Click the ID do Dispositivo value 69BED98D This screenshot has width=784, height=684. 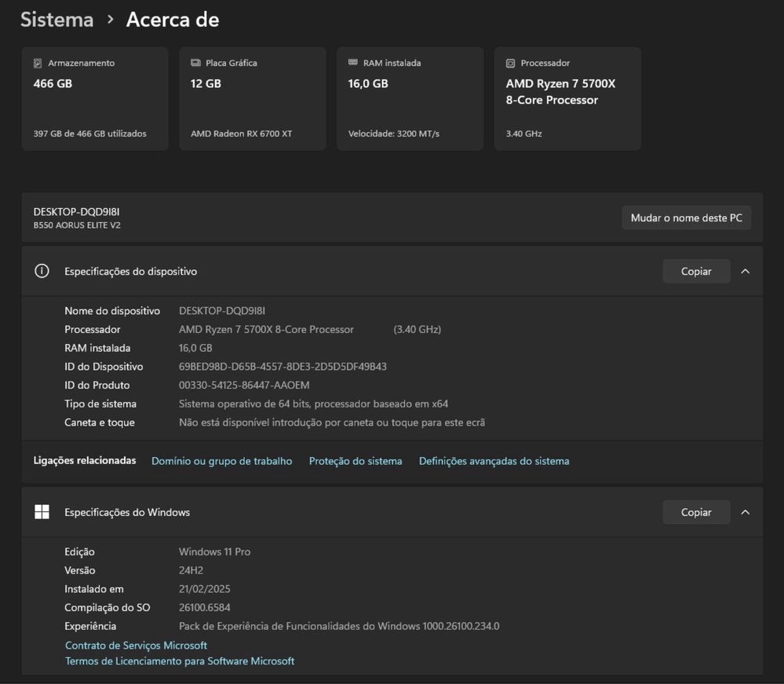(283, 366)
